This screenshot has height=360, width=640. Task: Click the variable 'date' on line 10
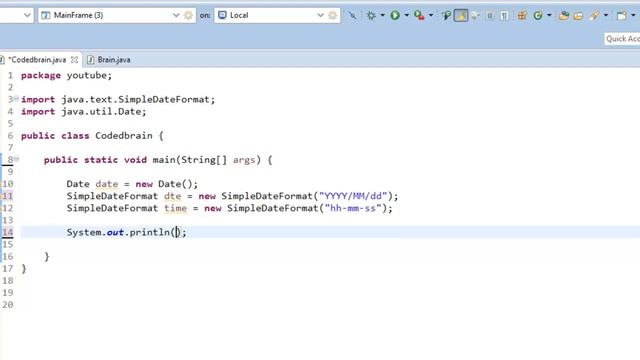click(x=107, y=184)
